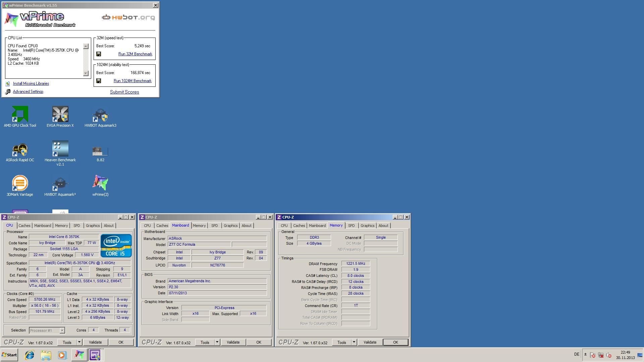Launch wPrime(2) desktop shortcut
The height and width of the screenshot is (362, 644).
click(100, 185)
